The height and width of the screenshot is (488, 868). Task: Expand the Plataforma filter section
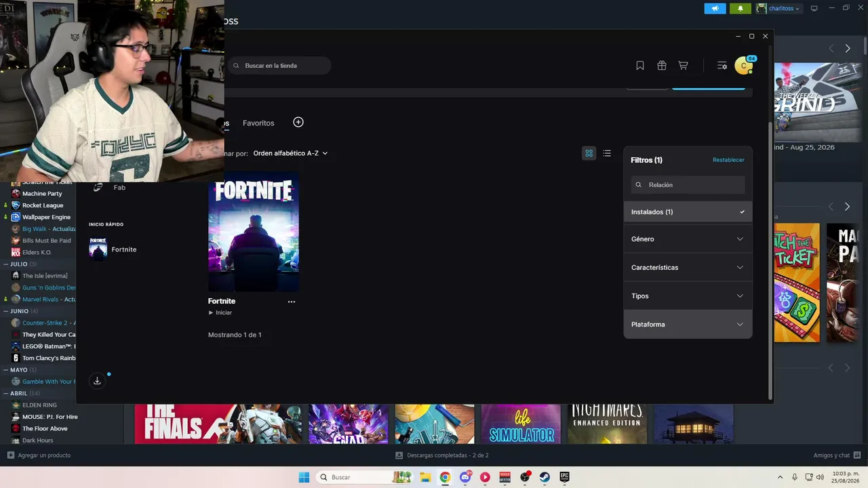click(688, 325)
